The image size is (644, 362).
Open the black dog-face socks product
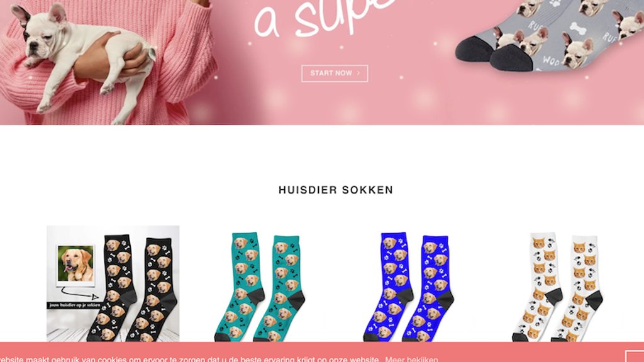point(113,283)
